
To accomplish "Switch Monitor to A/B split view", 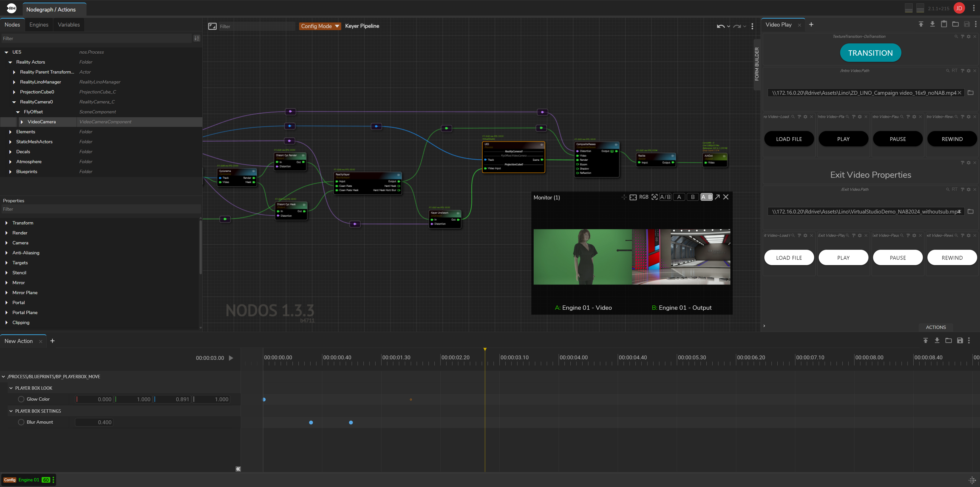I will click(665, 197).
